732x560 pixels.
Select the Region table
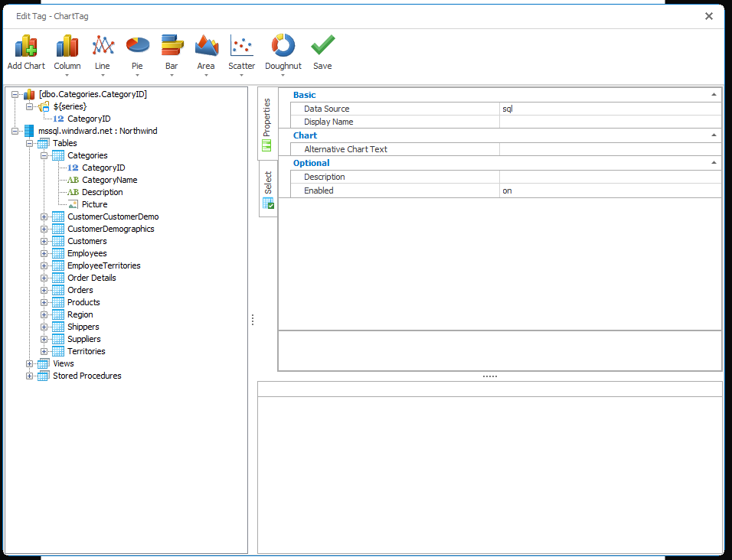click(80, 314)
